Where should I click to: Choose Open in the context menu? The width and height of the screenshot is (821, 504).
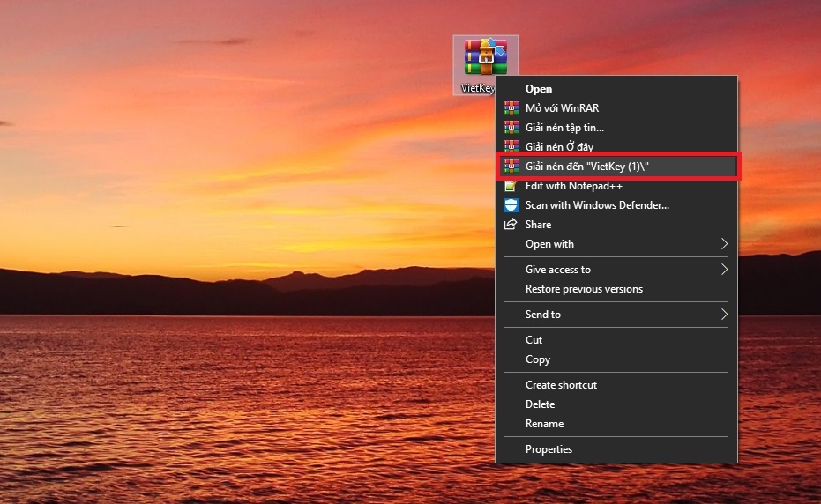[616, 89]
